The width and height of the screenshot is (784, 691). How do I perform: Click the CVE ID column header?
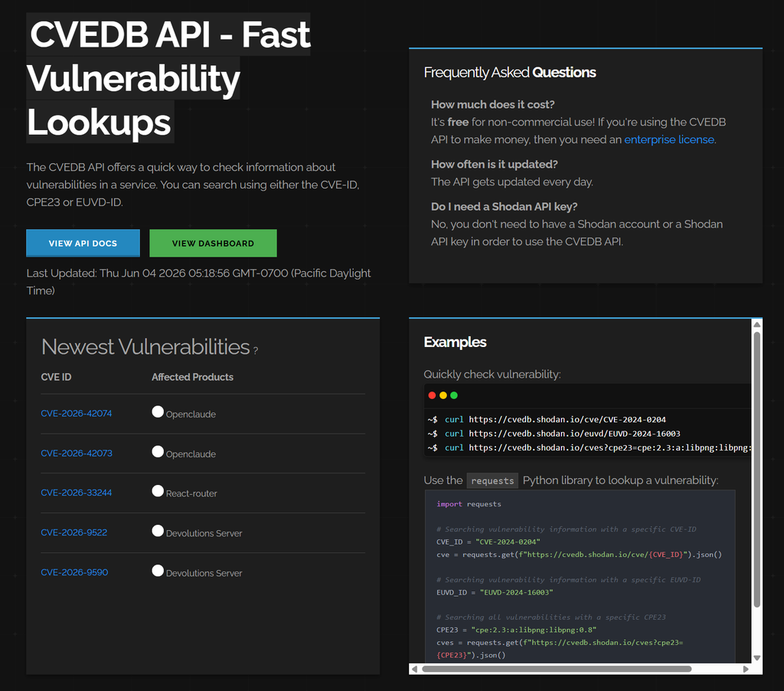(x=56, y=377)
